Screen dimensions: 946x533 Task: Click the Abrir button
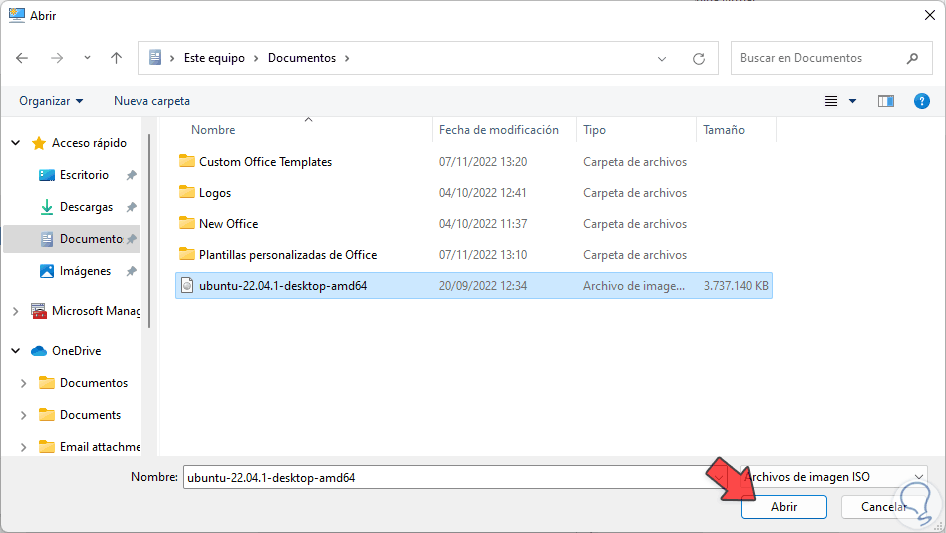(784, 507)
